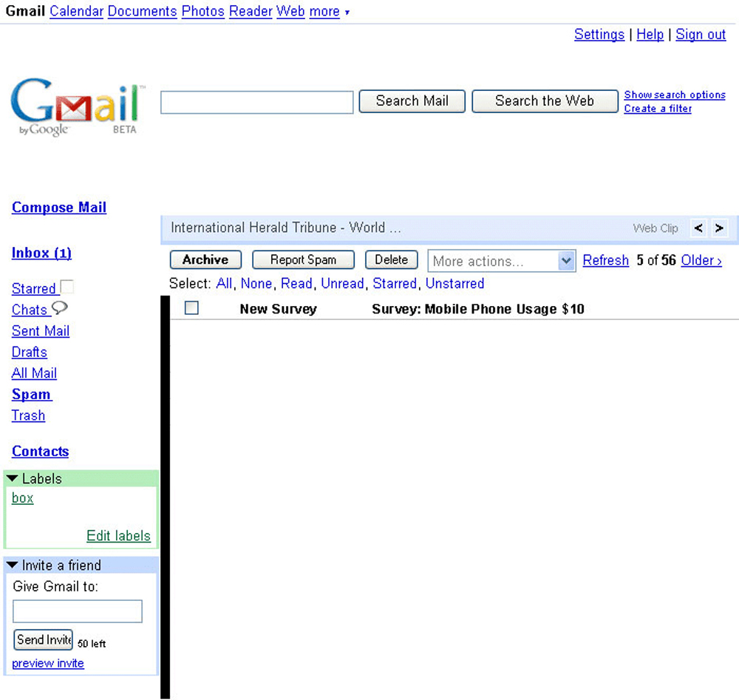
Task: Open the more link in top navigation
Action: (324, 11)
